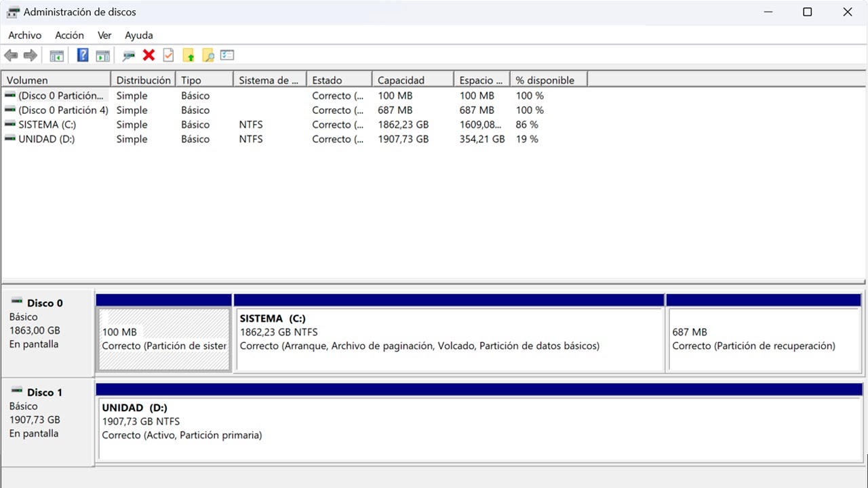Screen dimensions: 868x488
Task: Click the Disco 0 label panel
Action: pos(47,332)
